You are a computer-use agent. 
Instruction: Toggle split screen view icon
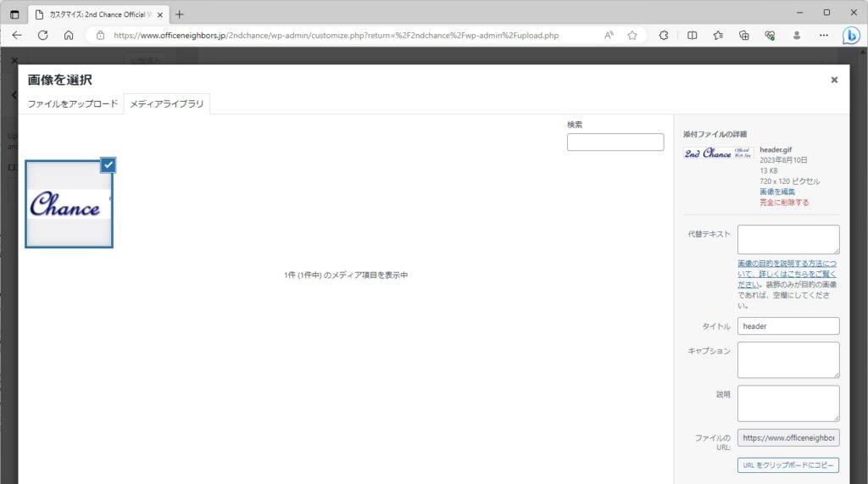(692, 36)
